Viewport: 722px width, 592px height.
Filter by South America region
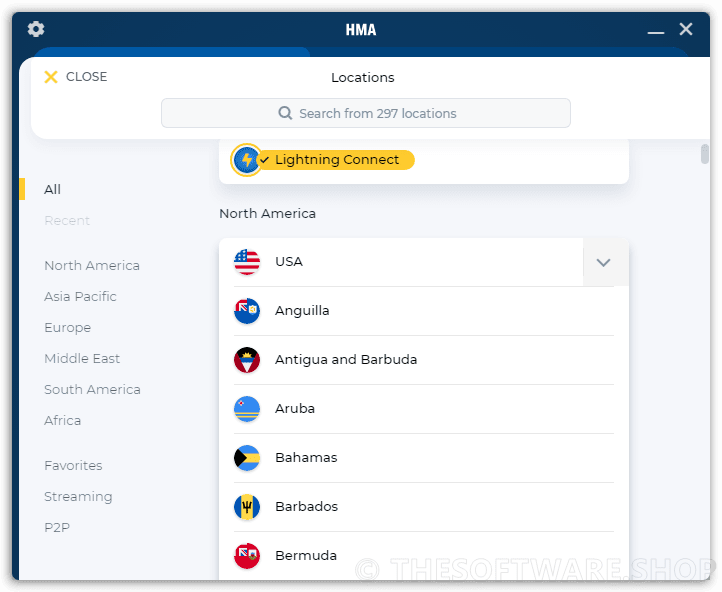coord(92,389)
